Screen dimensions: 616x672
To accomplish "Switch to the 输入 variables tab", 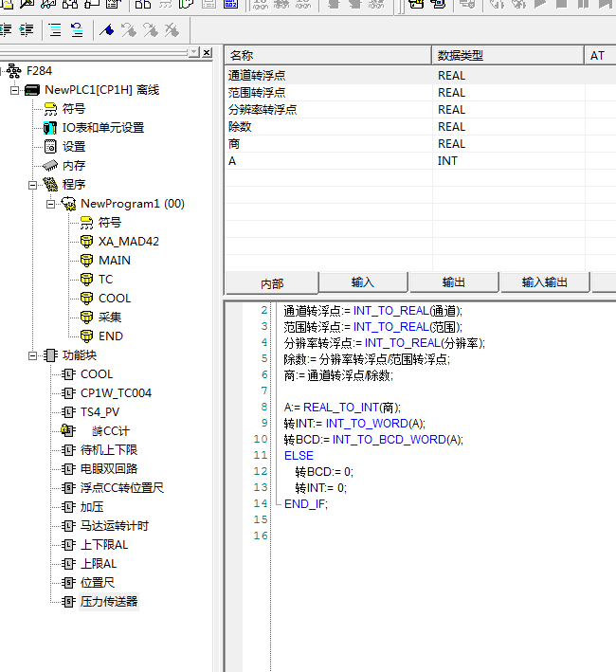I will click(x=362, y=282).
